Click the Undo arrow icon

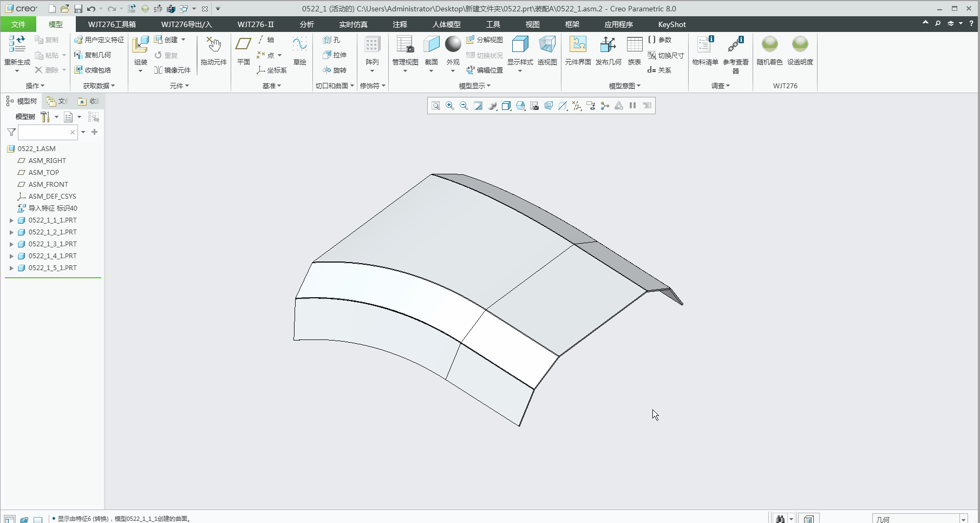pos(91,9)
